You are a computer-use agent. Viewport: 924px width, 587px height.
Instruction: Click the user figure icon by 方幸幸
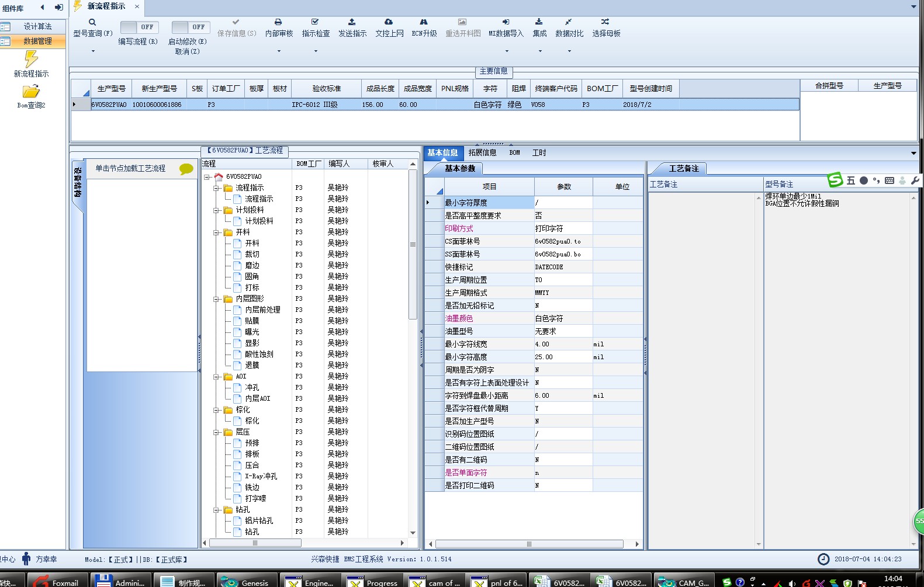point(26,559)
